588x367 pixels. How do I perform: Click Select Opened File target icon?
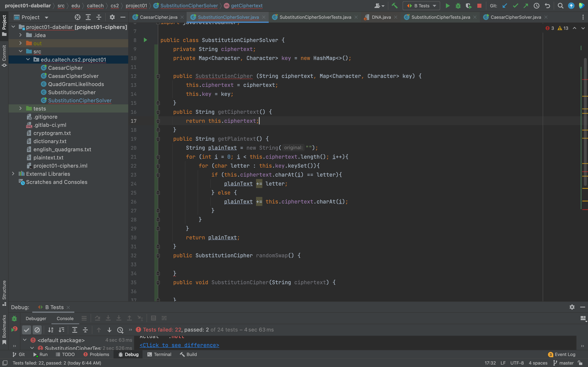tap(77, 17)
